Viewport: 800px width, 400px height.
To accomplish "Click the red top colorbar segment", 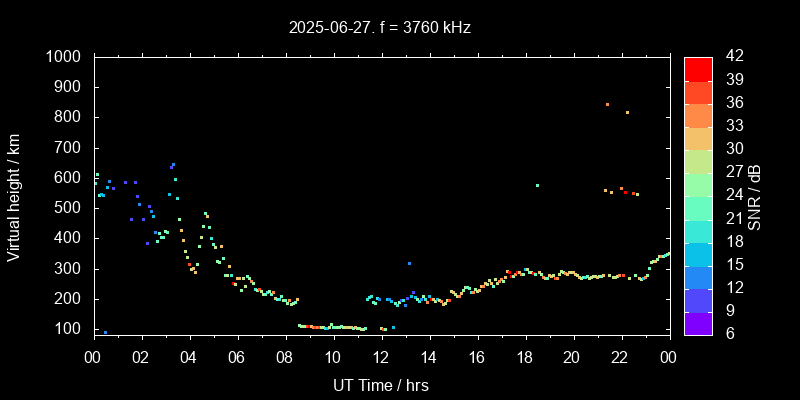I will 698,68.
